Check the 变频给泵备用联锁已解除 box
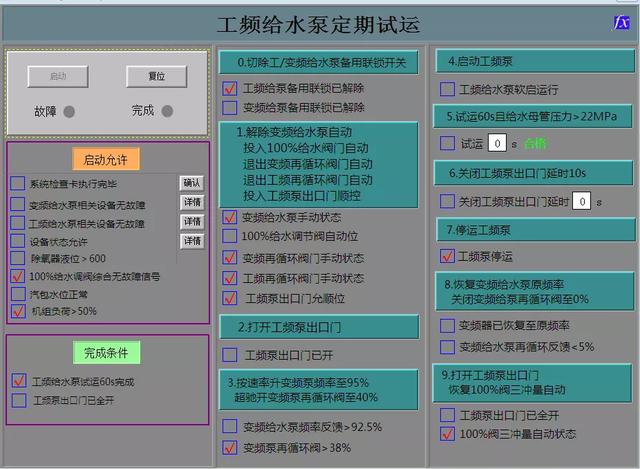The width and height of the screenshot is (640, 469). 230,107
